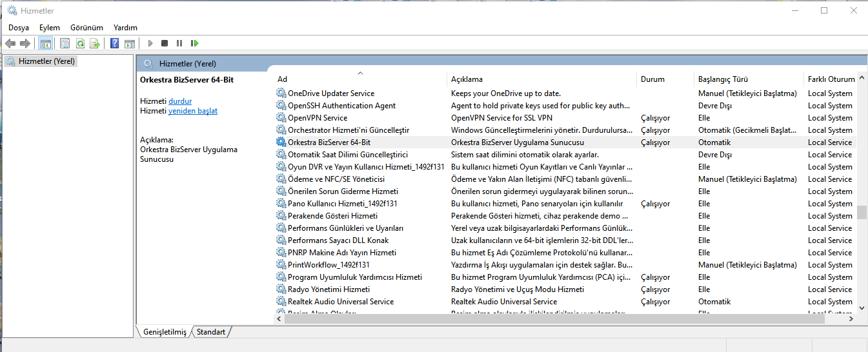Click the 'yeniden başlat' link
This screenshot has height=352, width=868.
193,111
